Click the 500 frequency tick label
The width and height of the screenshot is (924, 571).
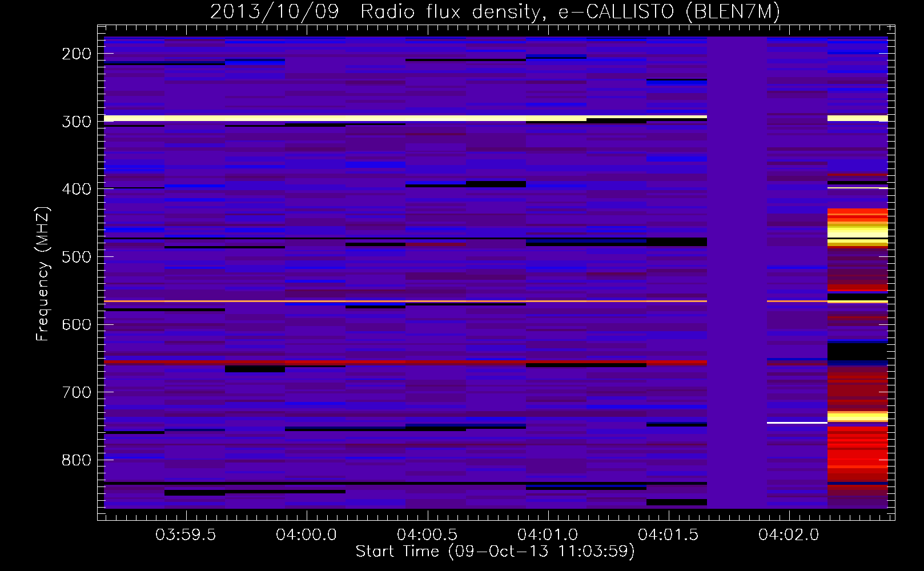pos(77,257)
